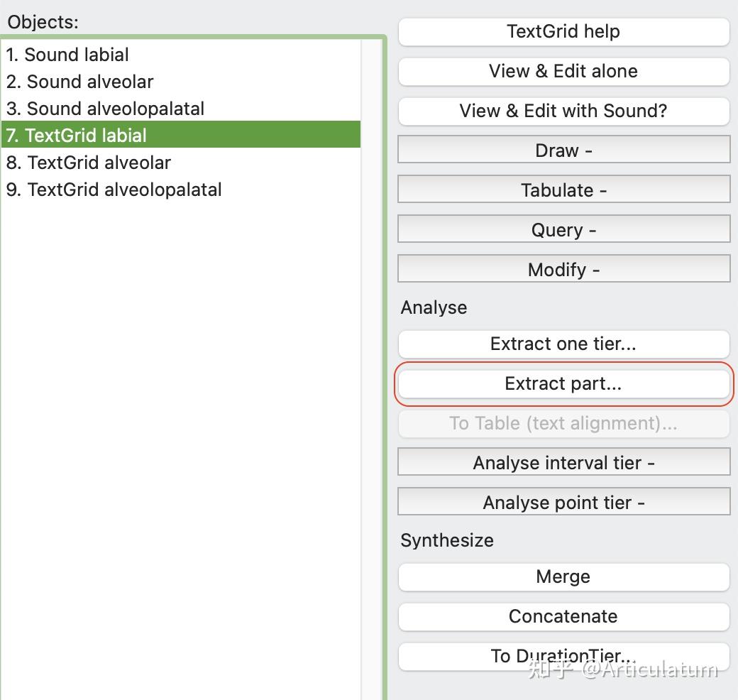The height and width of the screenshot is (700, 738).
Task: Click Extract one tier... button
Action: tap(563, 344)
